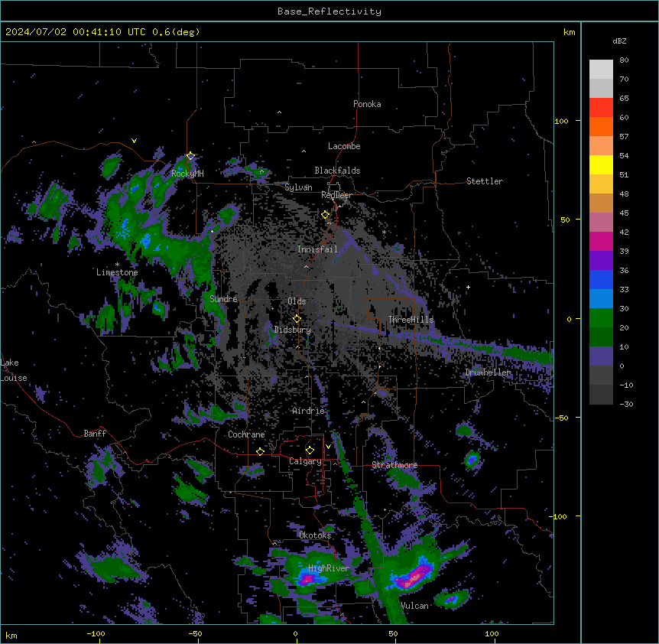The width and height of the screenshot is (659, 644).
Task: Click the 80 value atop the dBZ scale
Action: point(624,60)
